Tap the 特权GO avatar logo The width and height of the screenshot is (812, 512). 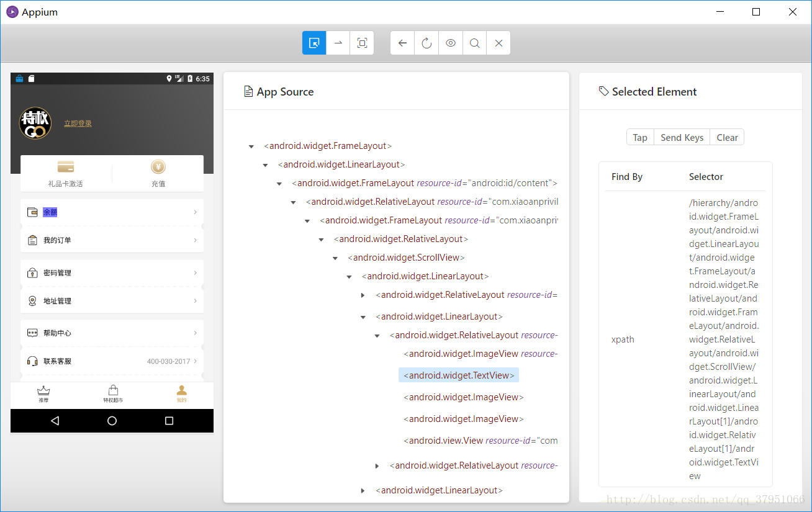[x=35, y=123]
